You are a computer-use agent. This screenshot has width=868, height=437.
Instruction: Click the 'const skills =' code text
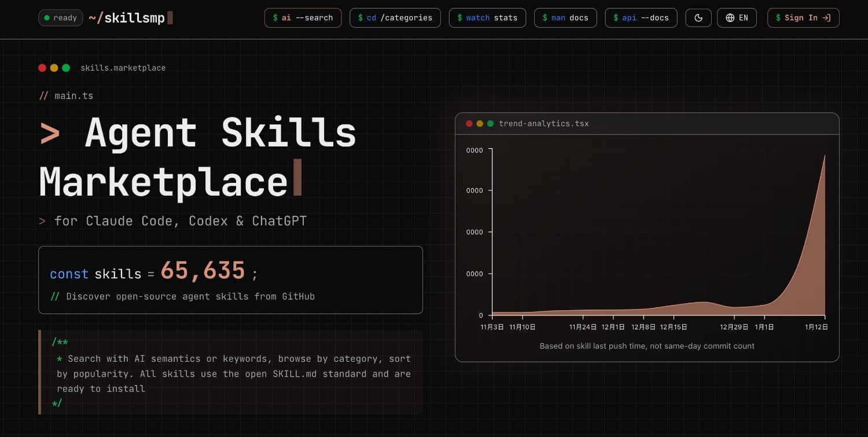coord(102,274)
